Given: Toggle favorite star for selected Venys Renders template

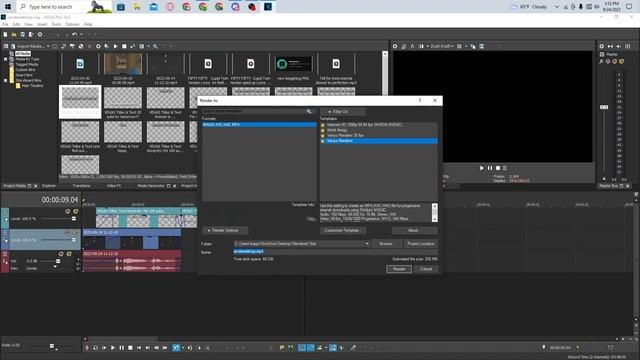Looking at the screenshot, I should pyautogui.click(x=323, y=141).
